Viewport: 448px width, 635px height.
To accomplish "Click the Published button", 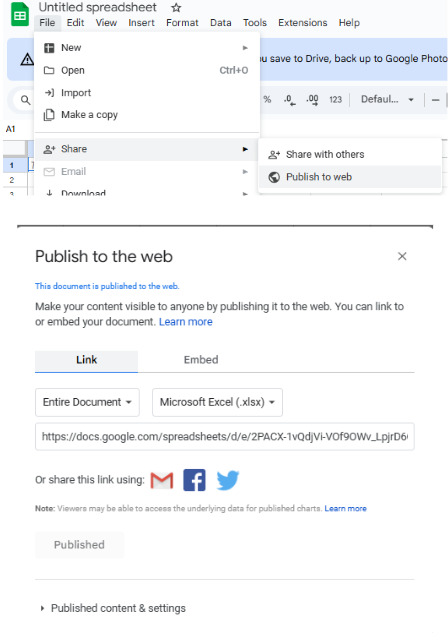I will click(79, 545).
